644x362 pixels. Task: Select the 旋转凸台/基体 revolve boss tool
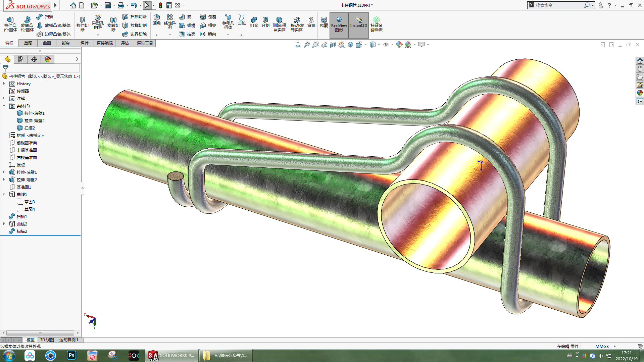[x=27, y=24]
